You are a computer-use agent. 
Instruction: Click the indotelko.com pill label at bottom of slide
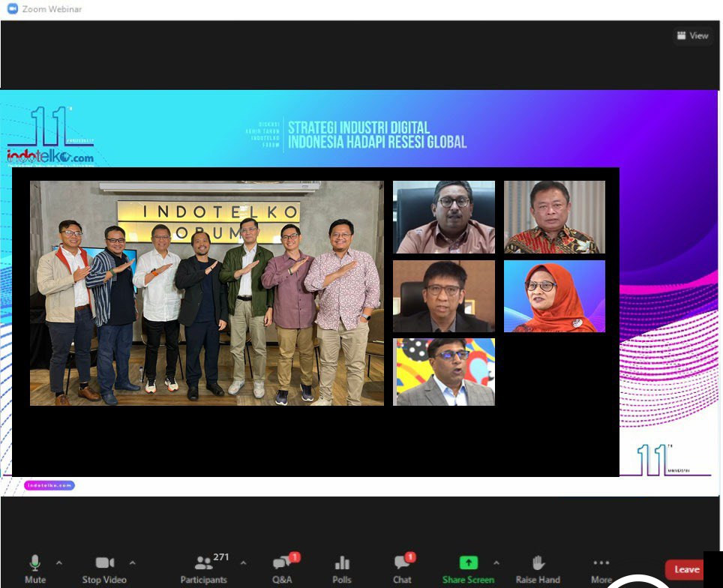pyautogui.click(x=49, y=485)
